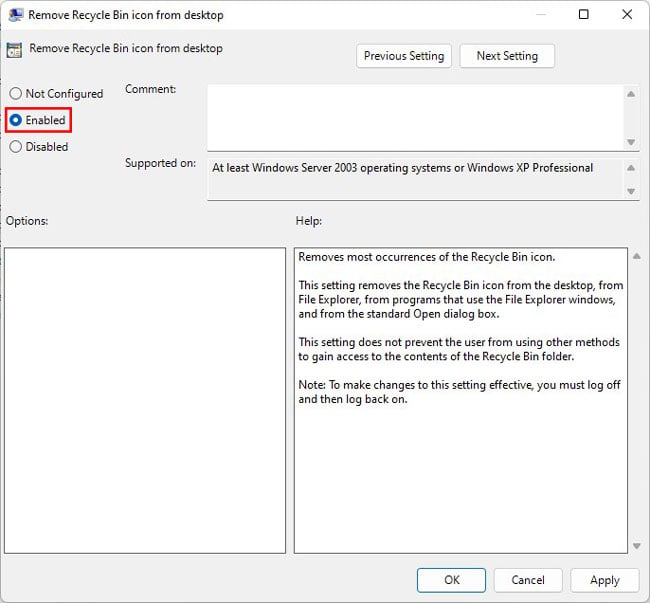Go to Previous Setting
The height and width of the screenshot is (603, 650).
click(x=404, y=56)
